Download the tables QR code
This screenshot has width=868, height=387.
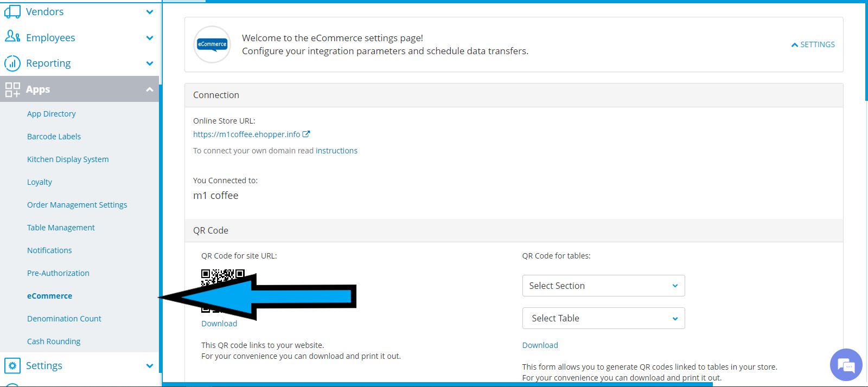pos(540,345)
